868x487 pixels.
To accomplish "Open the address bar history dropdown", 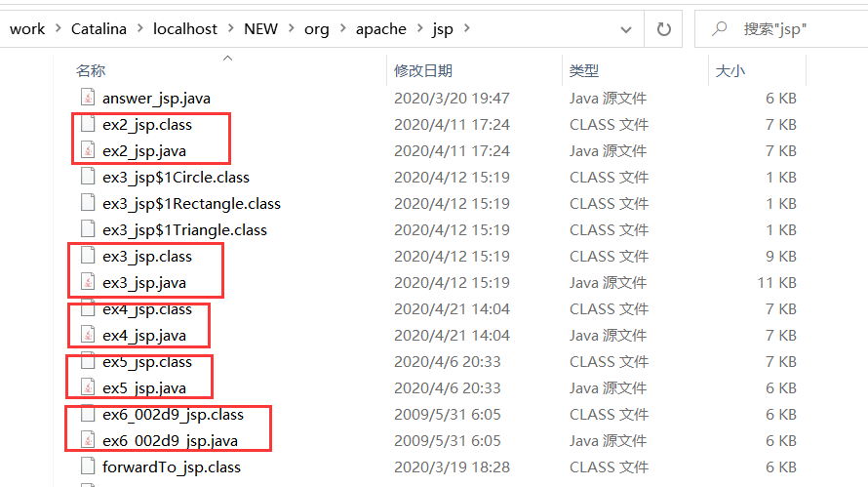I will coord(626,29).
